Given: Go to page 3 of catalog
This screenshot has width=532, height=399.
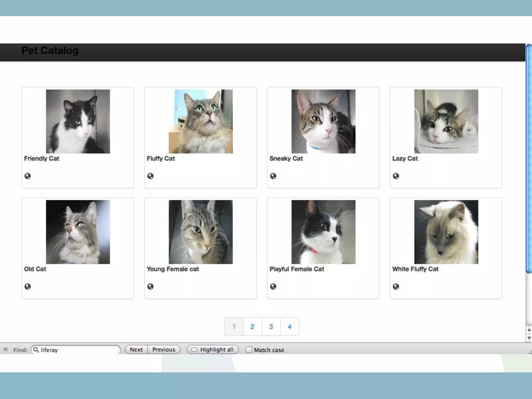Looking at the screenshot, I should (271, 327).
